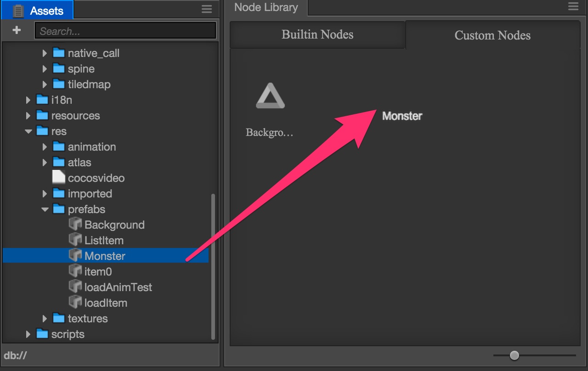Select the Monster prefab in the tree
Screen dimensions: 588x371
click(x=105, y=256)
